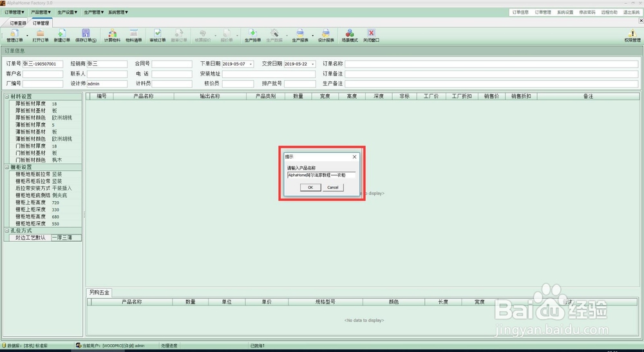Click the current user icon in the status bar
The width and height of the screenshot is (644, 352).
click(x=79, y=346)
